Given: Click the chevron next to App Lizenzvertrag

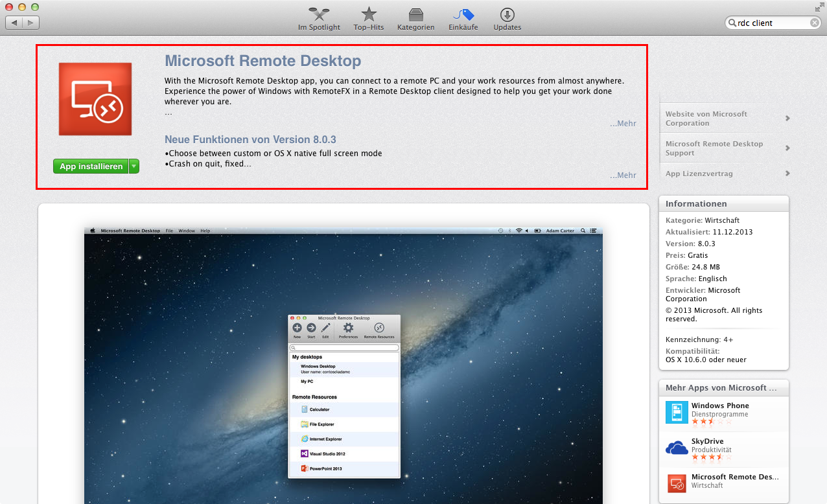Looking at the screenshot, I should coord(787,173).
